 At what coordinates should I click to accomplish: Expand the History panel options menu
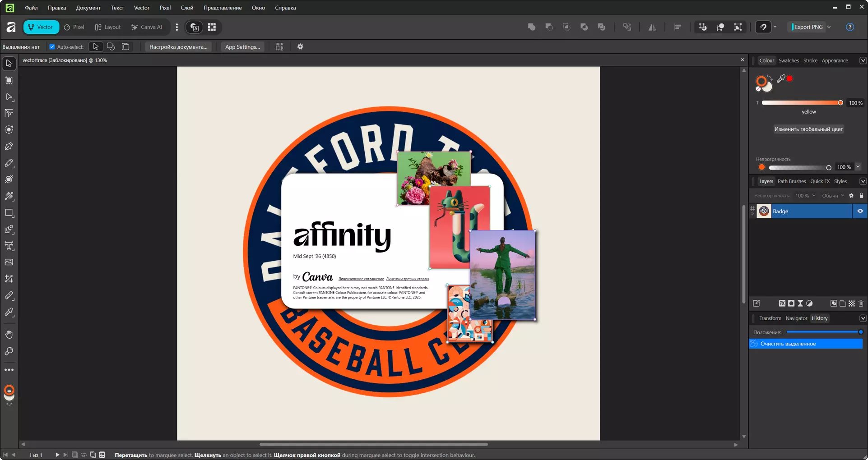[x=863, y=318]
